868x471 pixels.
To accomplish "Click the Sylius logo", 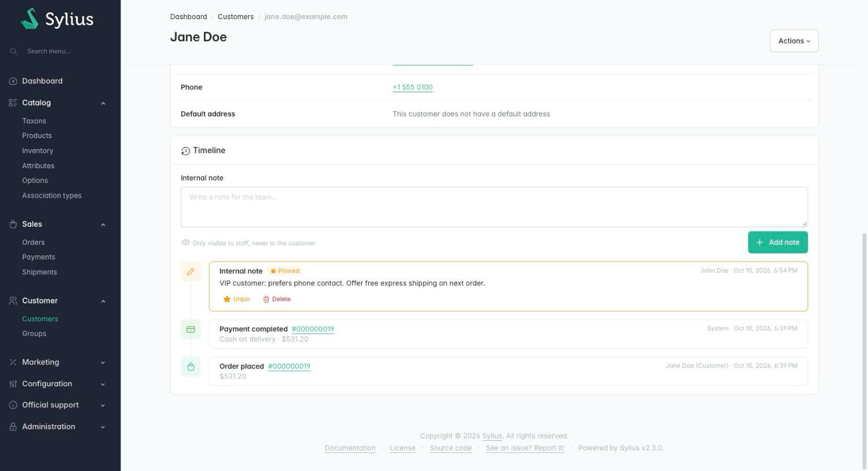I will coord(57,19).
